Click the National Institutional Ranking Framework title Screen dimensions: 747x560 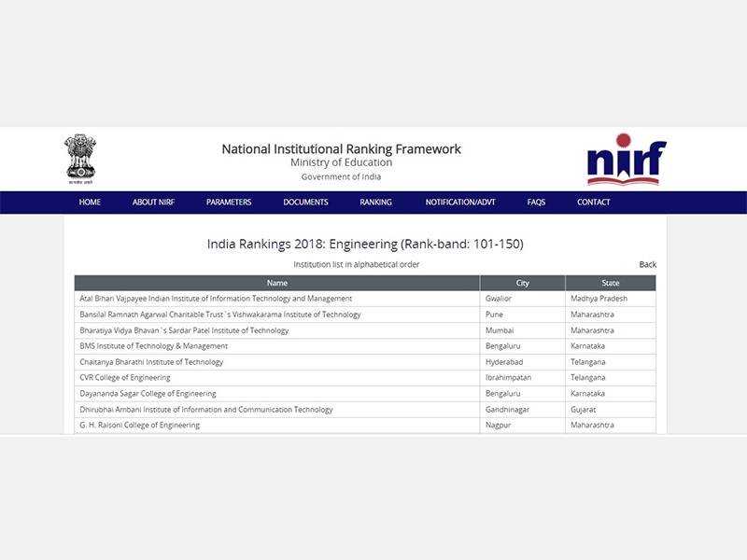341,149
